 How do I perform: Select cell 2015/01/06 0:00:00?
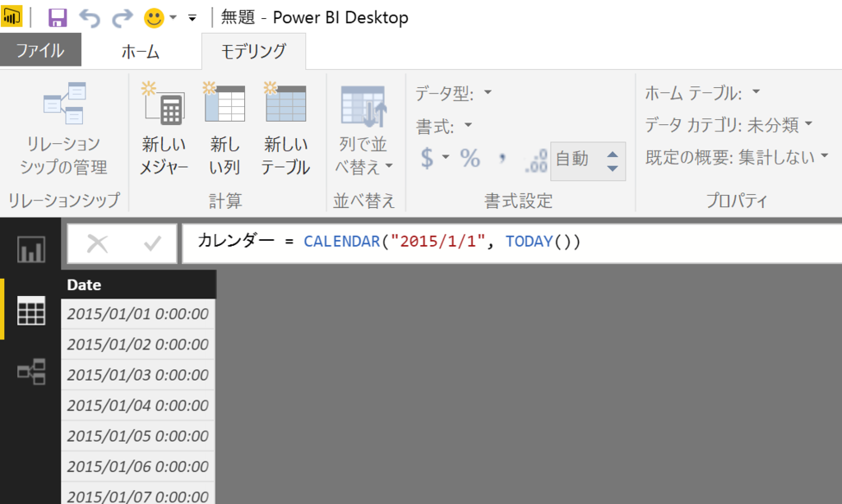tap(138, 467)
